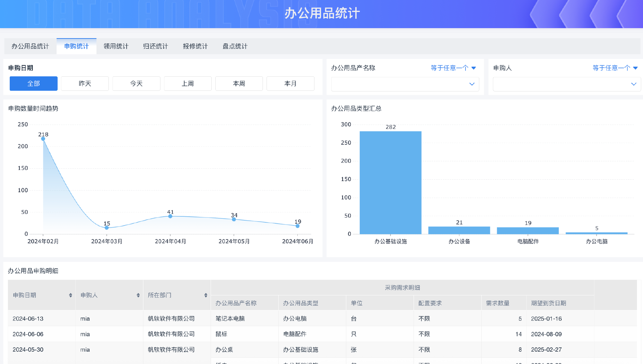Select 全部 date filter
The image size is (643, 364).
(33, 83)
